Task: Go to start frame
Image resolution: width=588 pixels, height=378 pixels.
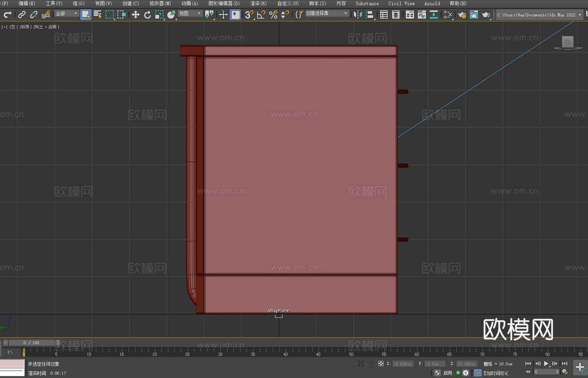Action: tap(528, 364)
